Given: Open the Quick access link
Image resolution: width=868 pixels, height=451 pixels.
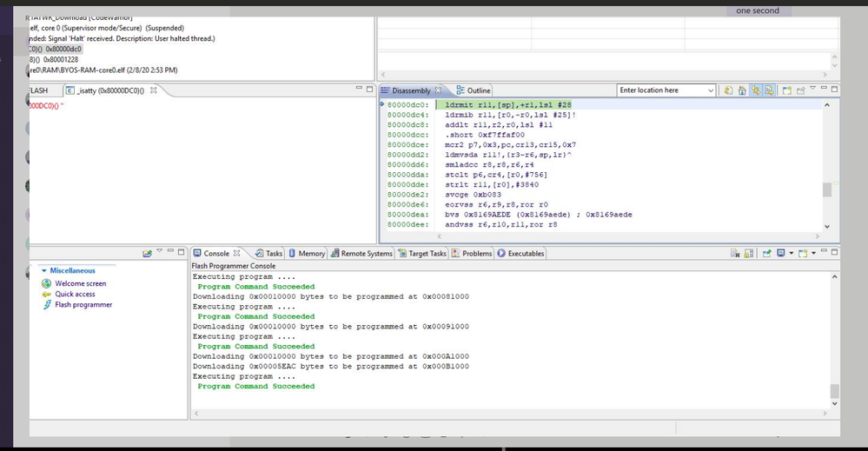Looking at the screenshot, I should (x=75, y=294).
